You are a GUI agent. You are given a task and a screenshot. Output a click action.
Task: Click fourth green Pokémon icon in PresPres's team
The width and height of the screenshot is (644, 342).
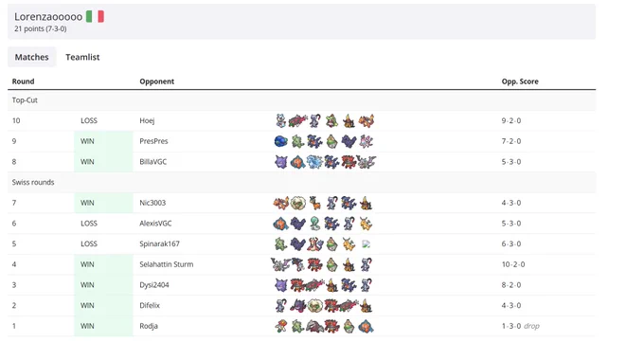tap(331, 141)
